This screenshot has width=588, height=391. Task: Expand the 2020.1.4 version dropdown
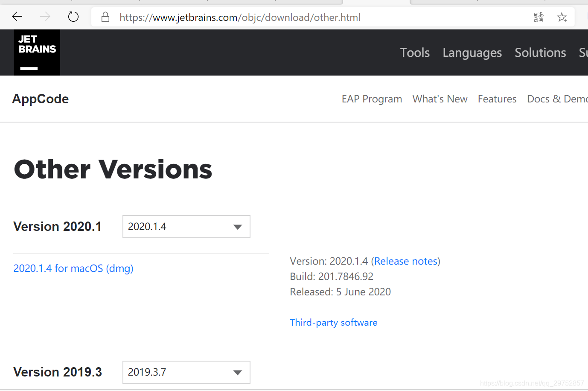(186, 227)
